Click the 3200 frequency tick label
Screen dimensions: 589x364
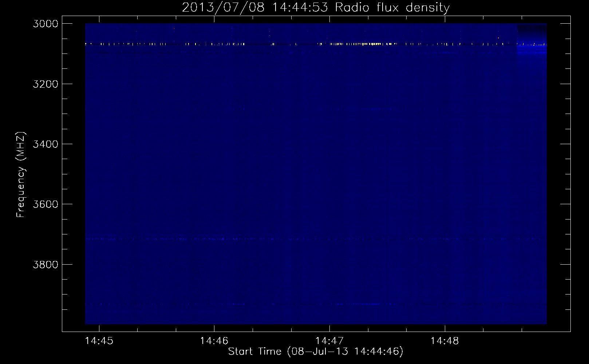coord(46,84)
